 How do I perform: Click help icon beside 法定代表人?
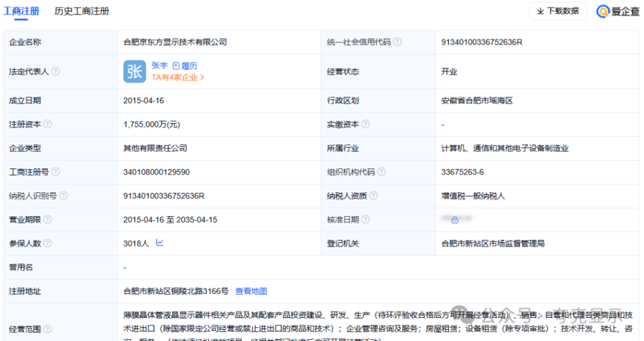55,72
